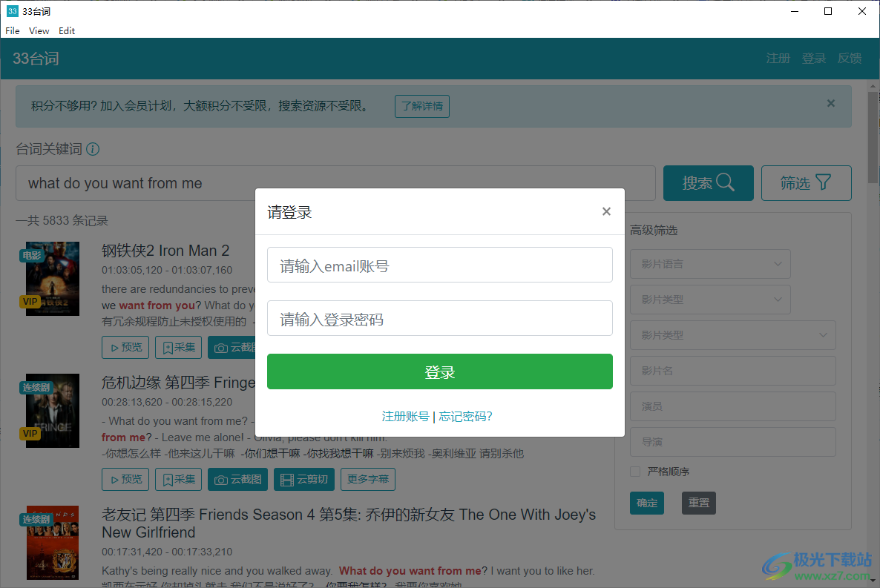Click 采集 under Iron Man 2 result
The height and width of the screenshot is (588, 880).
179,347
